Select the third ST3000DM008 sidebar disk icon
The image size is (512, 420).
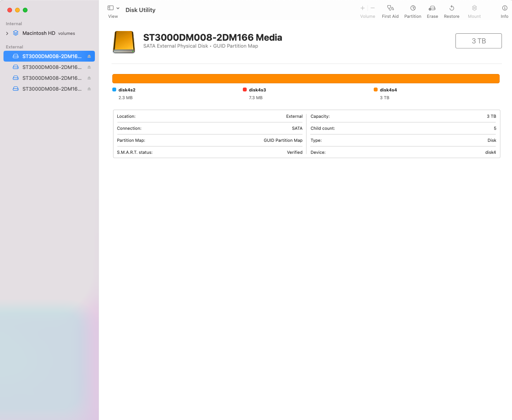pos(16,78)
